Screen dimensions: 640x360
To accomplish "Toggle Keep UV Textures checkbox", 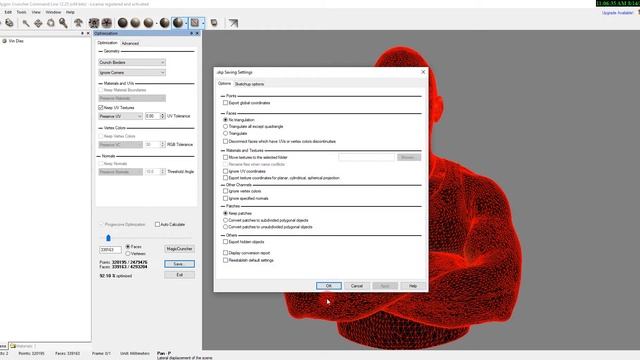I will pos(100,108).
